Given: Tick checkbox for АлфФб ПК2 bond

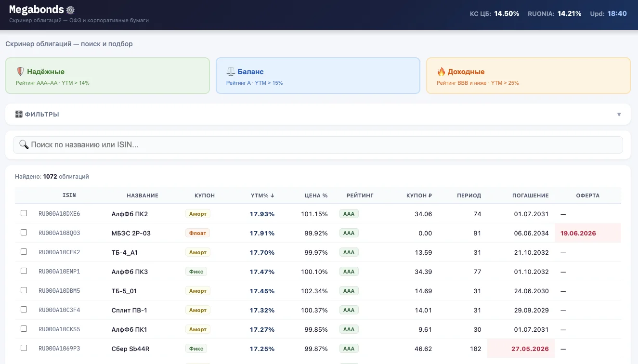Looking at the screenshot, I should click(x=24, y=213).
